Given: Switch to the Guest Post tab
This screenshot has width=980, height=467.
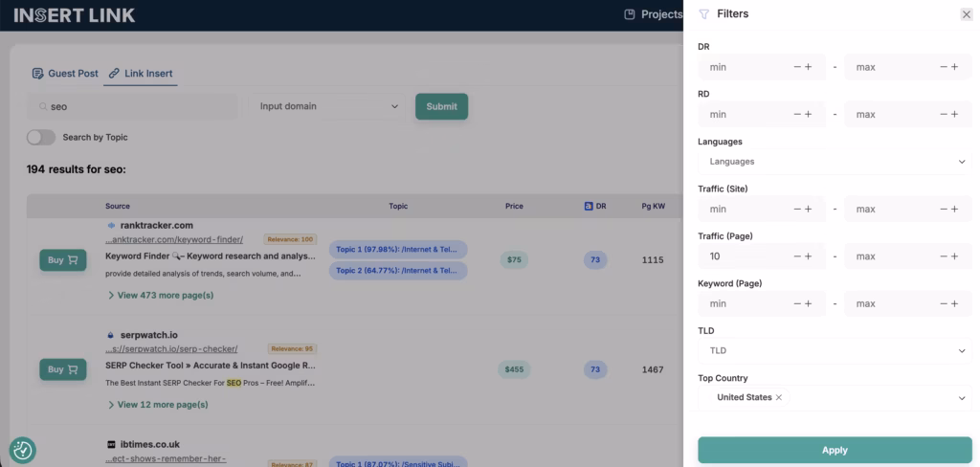Looking at the screenshot, I should click(x=64, y=73).
